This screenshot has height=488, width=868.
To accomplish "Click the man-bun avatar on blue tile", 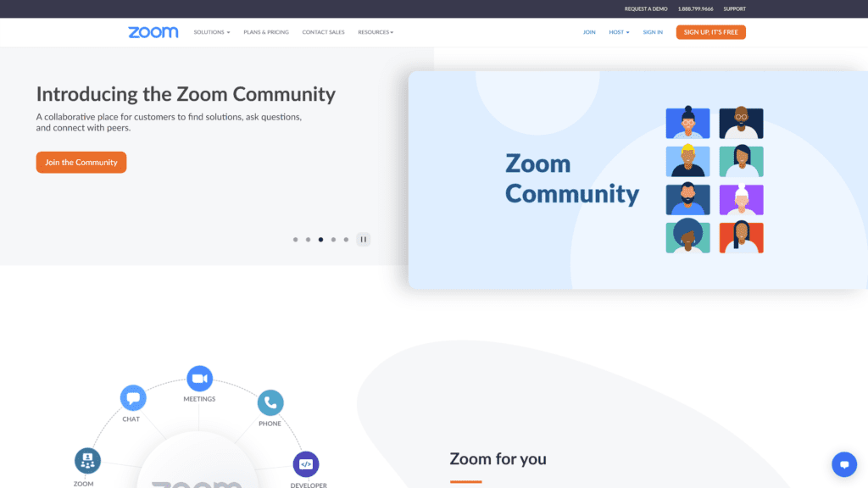I will pyautogui.click(x=687, y=123).
